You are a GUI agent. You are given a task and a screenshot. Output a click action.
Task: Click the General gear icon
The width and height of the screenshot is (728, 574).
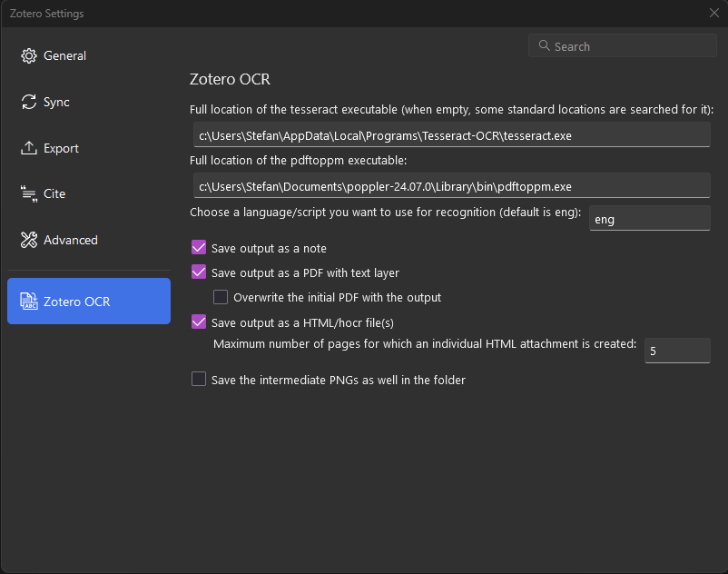pyautogui.click(x=29, y=55)
